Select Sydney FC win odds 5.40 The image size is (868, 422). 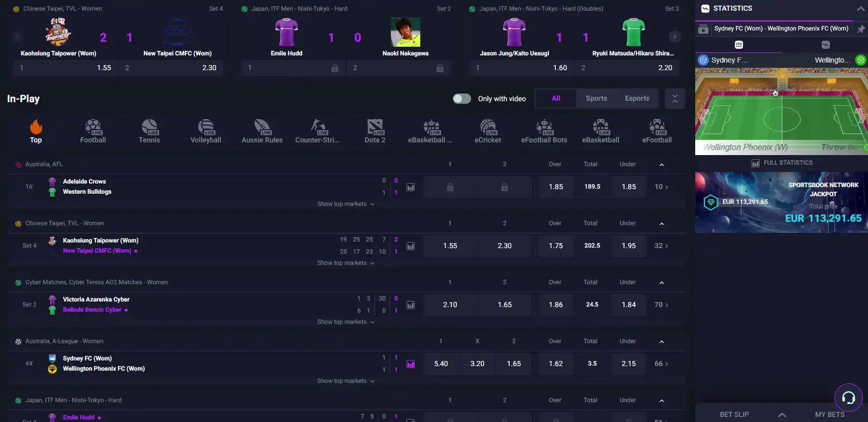(441, 364)
